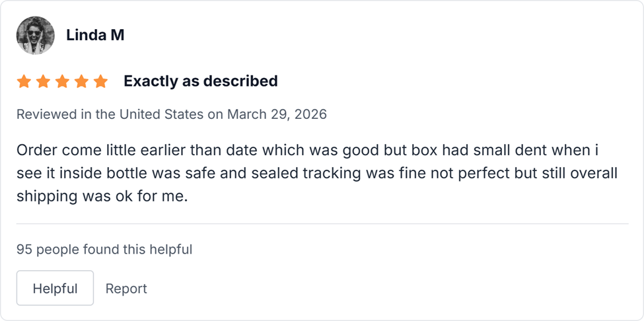The width and height of the screenshot is (644, 321).
Task: Click the divider line under the review
Action: (322, 224)
